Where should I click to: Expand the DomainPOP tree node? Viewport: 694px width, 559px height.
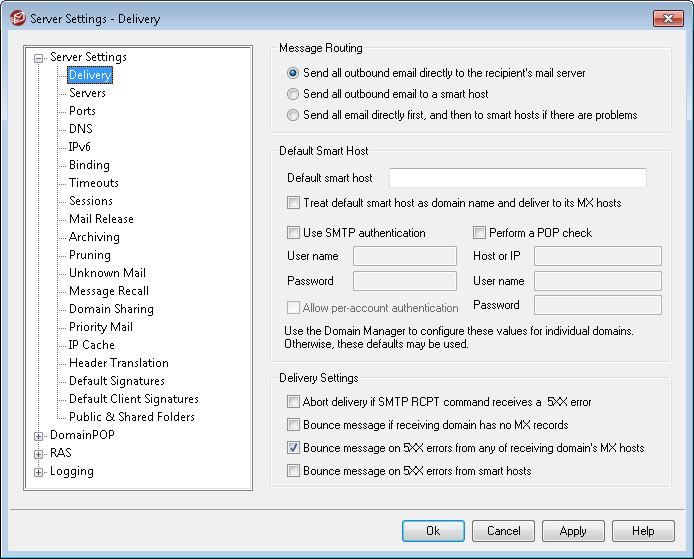(x=39, y=436)
